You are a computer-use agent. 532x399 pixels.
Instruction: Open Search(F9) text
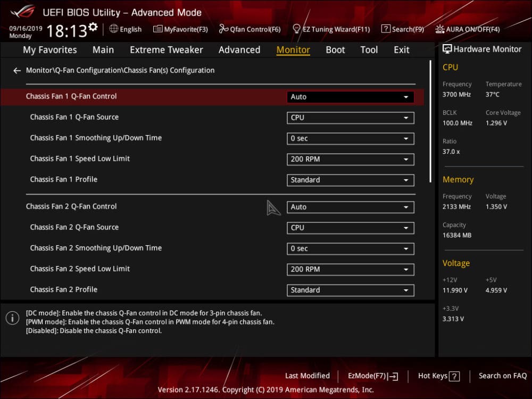408,29
